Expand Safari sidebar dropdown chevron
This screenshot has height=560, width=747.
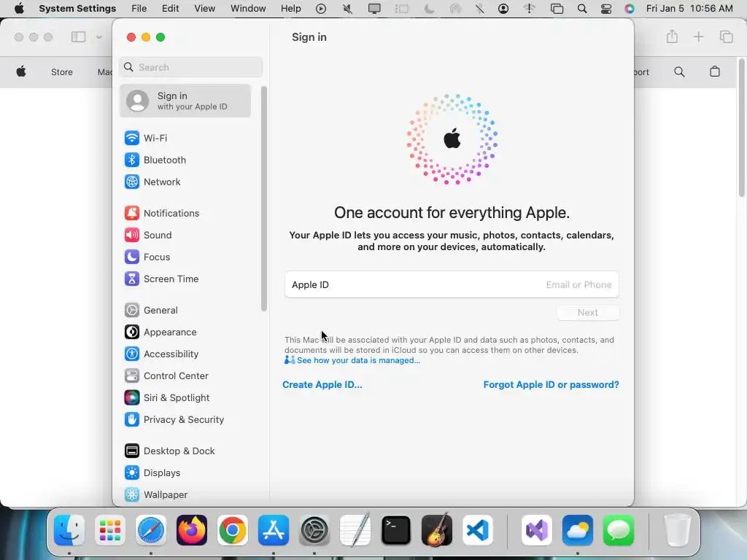pos(99,36)
